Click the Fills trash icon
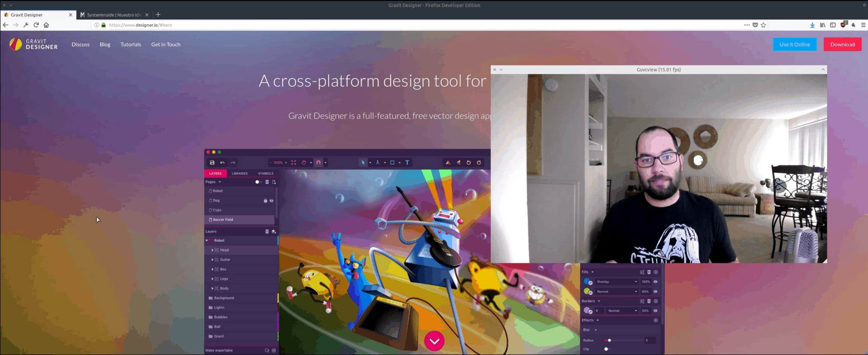Image resolution: width=868 pixels, height=355 pixels. coord(649,272)
